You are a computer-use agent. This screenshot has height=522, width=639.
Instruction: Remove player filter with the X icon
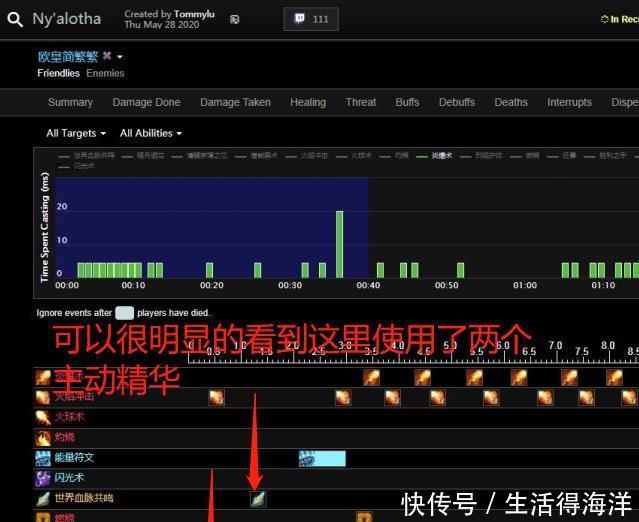click(x=107, y=55)
